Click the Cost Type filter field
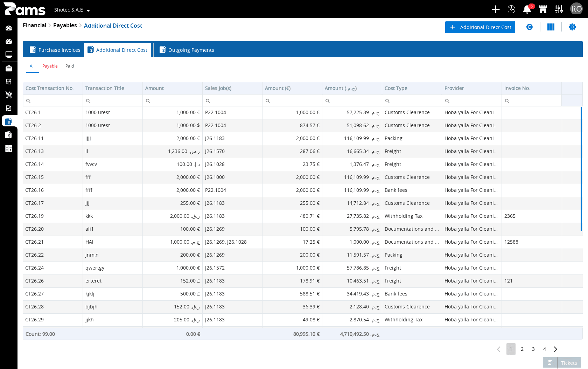 412,101
